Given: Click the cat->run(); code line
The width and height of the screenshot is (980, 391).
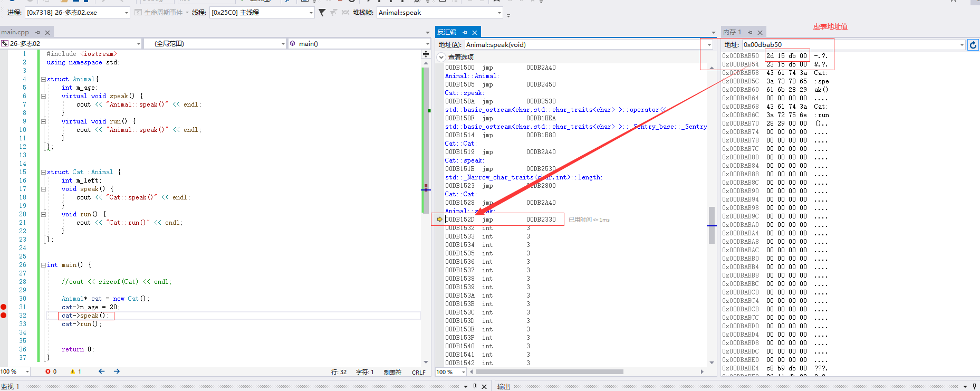Looking at the screenshot, I should click(81, 324).
